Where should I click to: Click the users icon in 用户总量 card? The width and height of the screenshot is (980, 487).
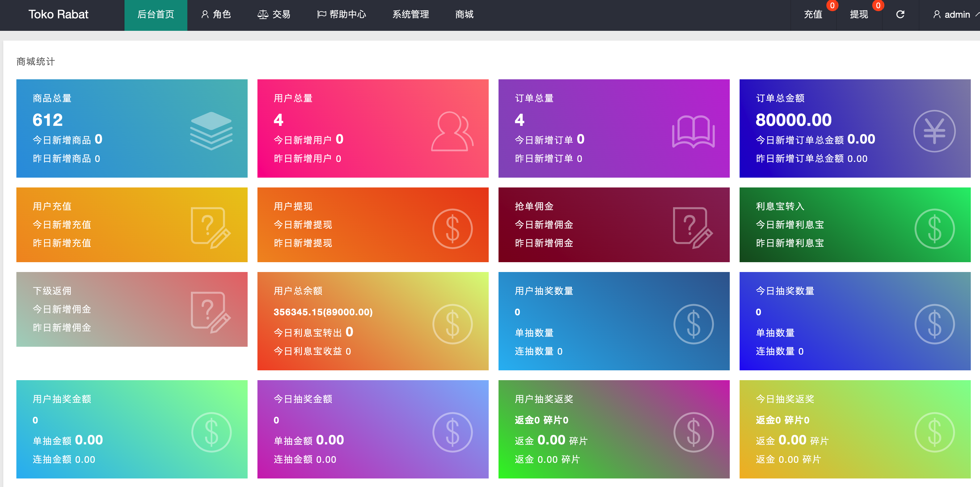452,131
